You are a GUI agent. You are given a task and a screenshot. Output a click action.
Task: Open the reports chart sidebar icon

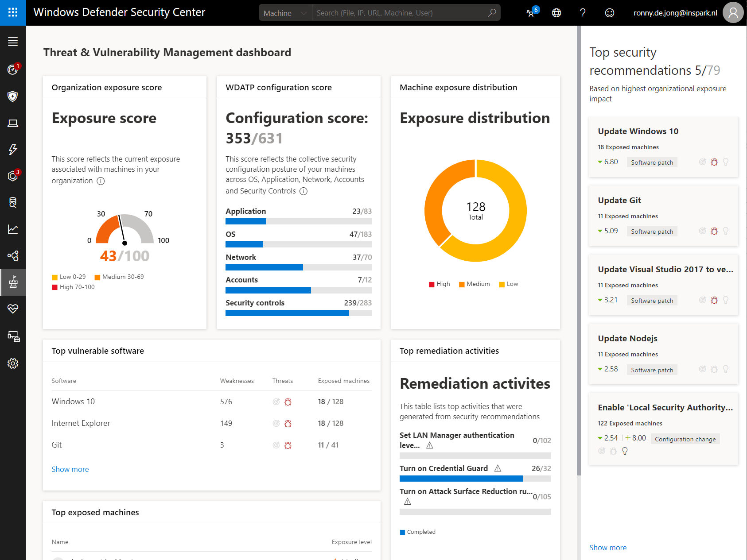pos(13,229)
